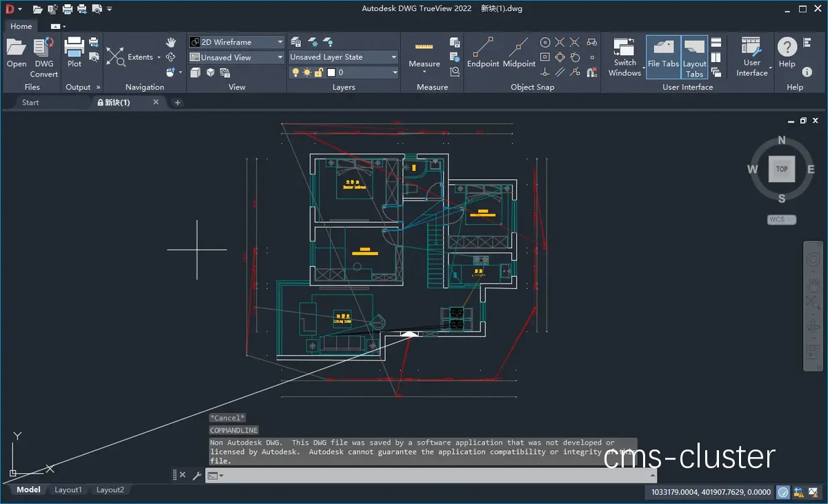Click the Center object snap circle icon
This screenshot has height=504, width=828.
coord(544,42)
